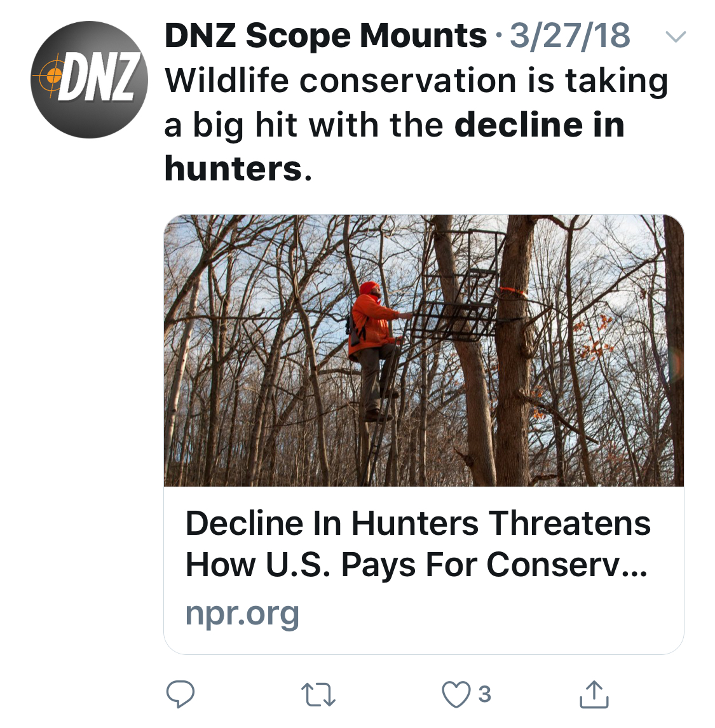Open the DNZ Scope Mounts account name
Screen dimensions: 715x728
tap(325, 36)
